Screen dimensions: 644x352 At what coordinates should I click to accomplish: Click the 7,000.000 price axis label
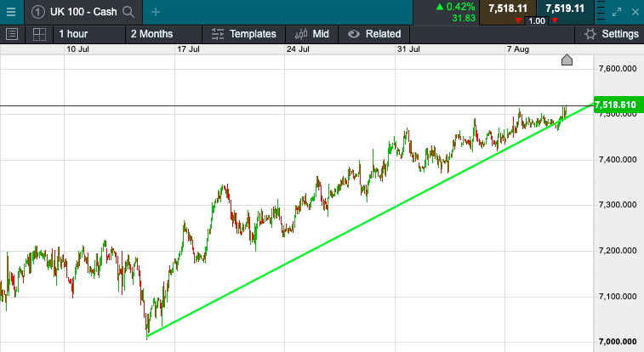(x=618, y=342)
